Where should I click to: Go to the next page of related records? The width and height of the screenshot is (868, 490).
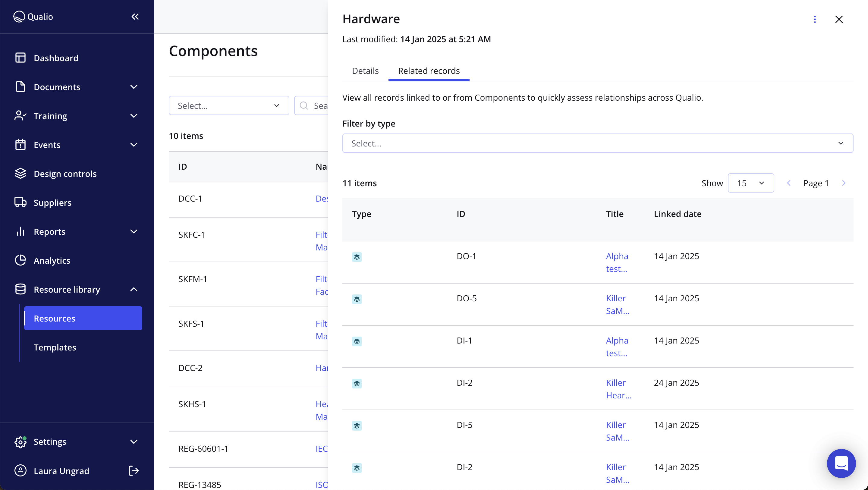tap(844, 183)
